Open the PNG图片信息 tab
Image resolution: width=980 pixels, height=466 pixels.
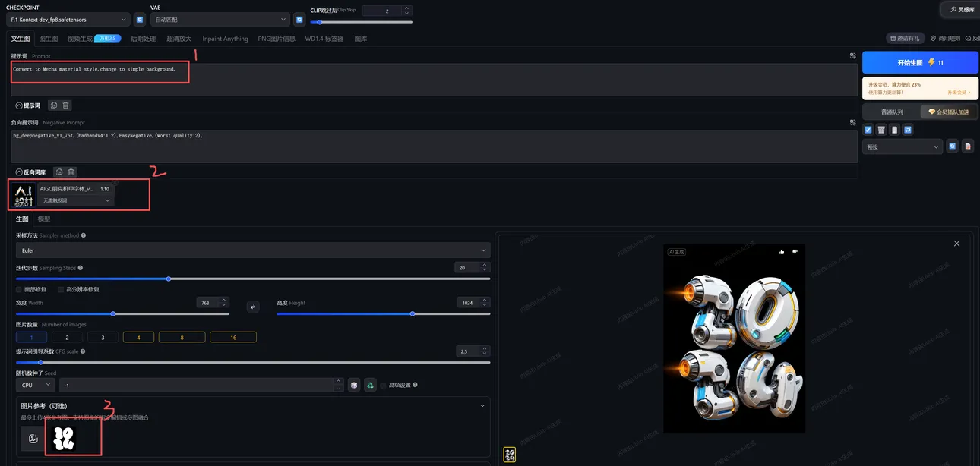[277, 39]
